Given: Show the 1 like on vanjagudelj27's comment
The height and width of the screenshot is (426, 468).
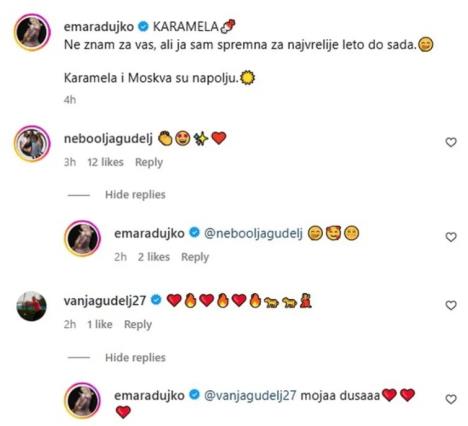Looking at the screenshot, I should click(x=100, y=324).
